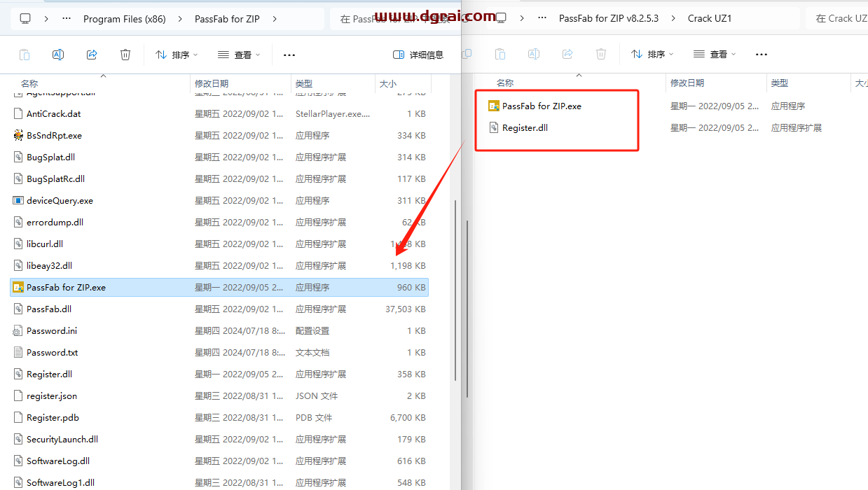Click Rename icon in left window toolbar
This screenshot has width=868, height=490.
58,55
